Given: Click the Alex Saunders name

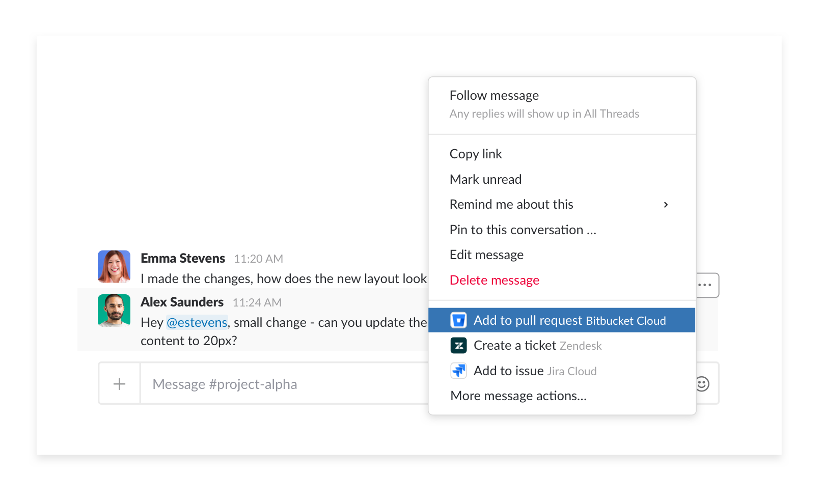Looking at the screenshot, I should [x=182, y=302].
